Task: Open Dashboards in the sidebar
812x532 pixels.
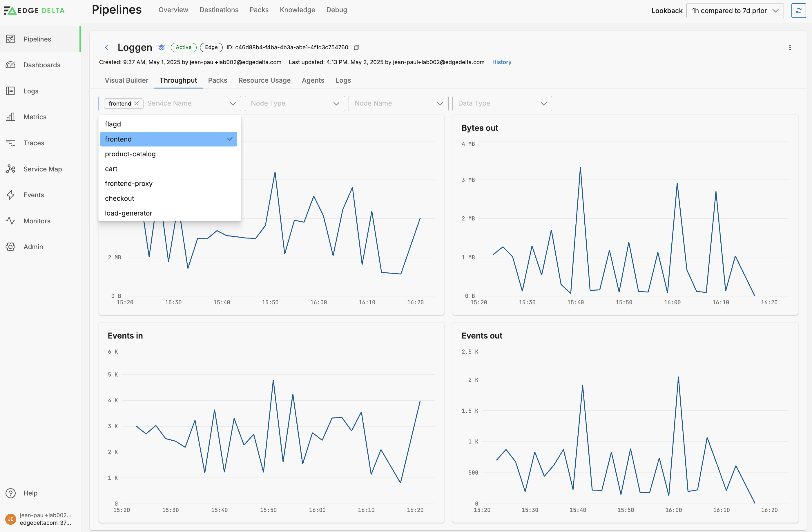Action: pyautogui.click(x=40, y=65)
